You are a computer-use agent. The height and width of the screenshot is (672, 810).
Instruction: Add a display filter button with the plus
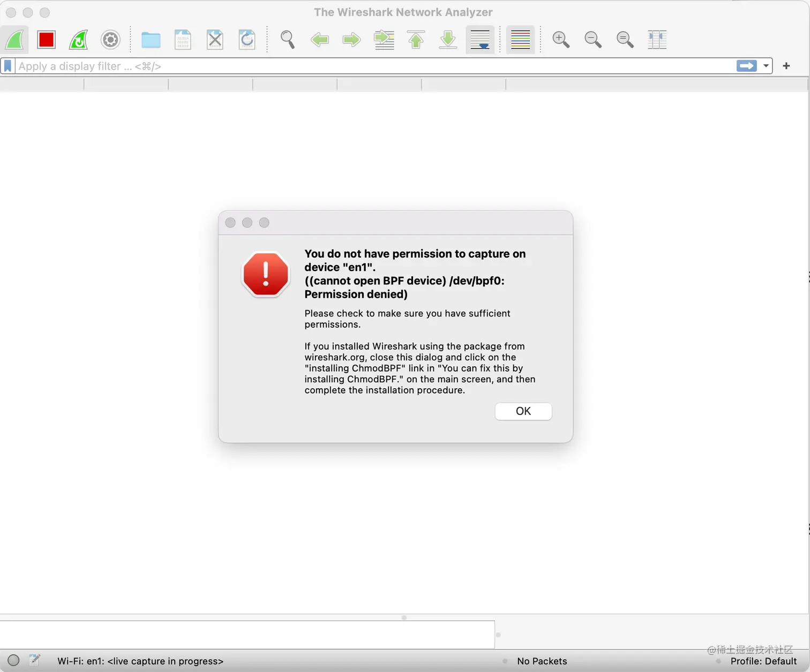[x=786, y=66]
